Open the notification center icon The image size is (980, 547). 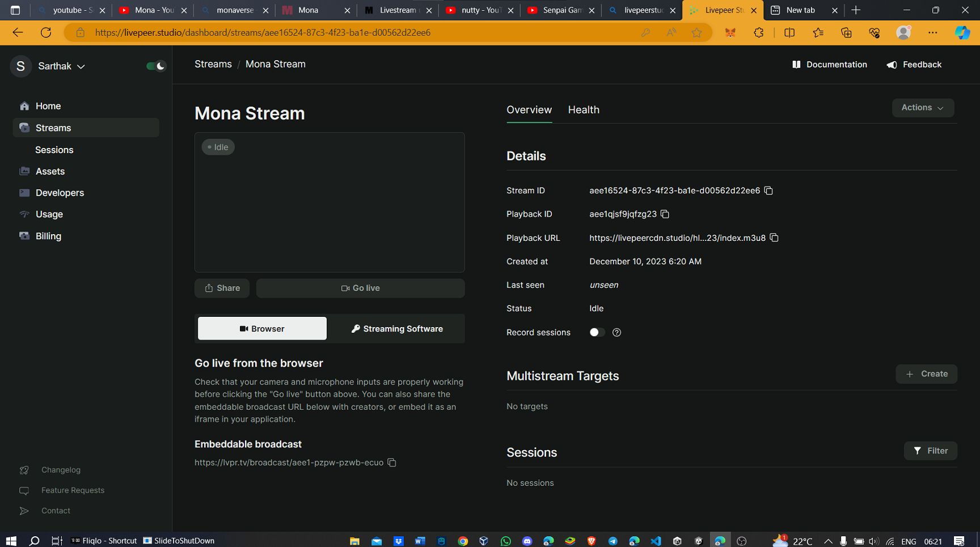(959, 541)
